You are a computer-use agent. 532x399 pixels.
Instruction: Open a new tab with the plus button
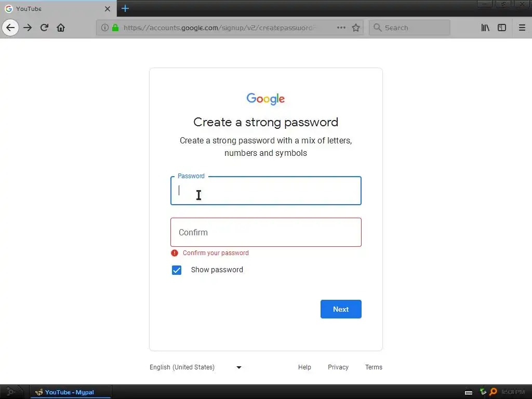(x=125, y=8)
